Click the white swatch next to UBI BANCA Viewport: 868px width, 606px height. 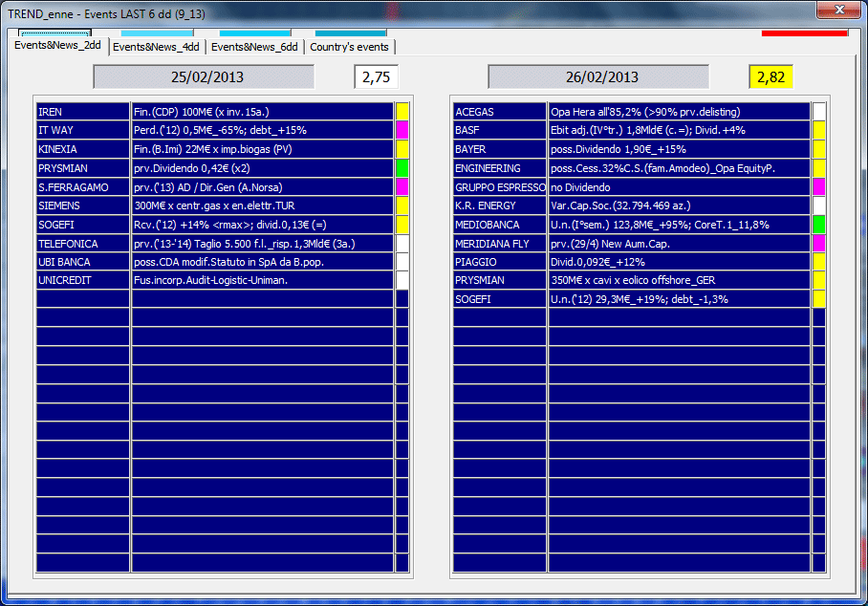tap(402, 261)
